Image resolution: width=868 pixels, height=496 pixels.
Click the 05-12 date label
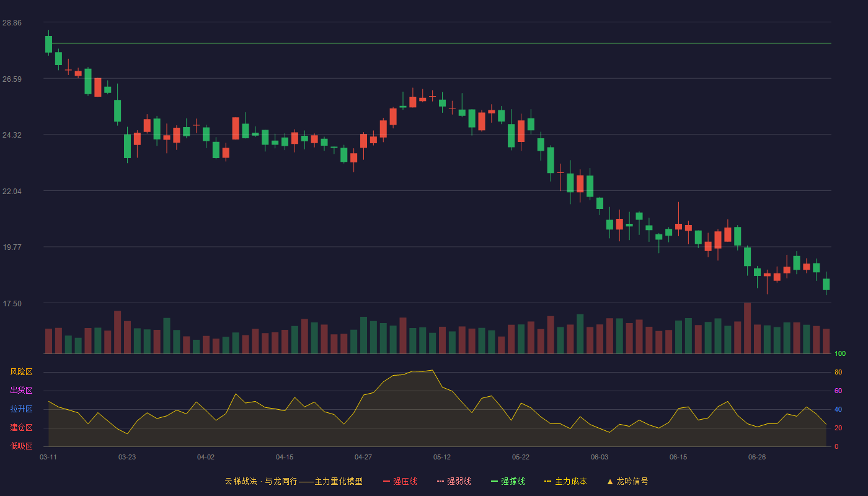click(442, 457)
